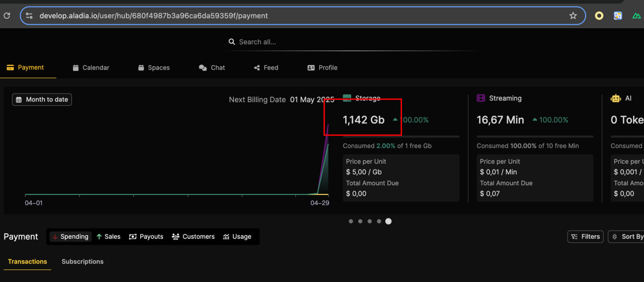Go to the third carousel dot
Screen dimensions: 644x282
point(370,221)
